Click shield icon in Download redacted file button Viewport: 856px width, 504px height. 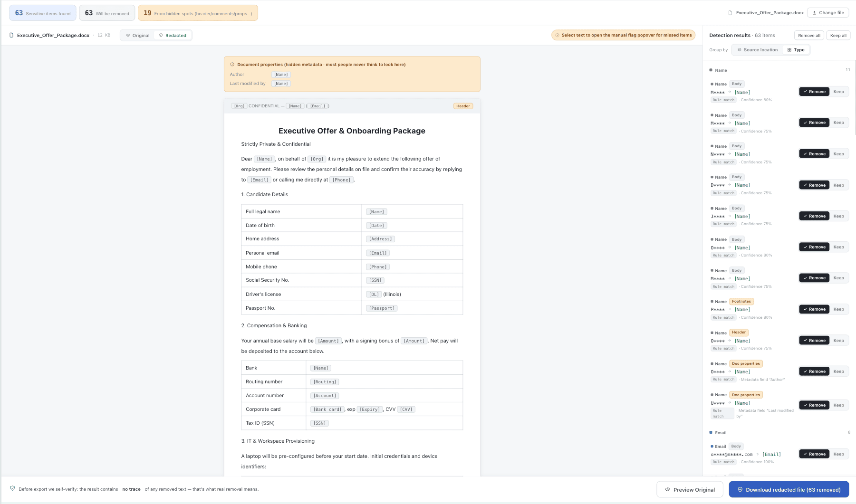tap(740, 490)
